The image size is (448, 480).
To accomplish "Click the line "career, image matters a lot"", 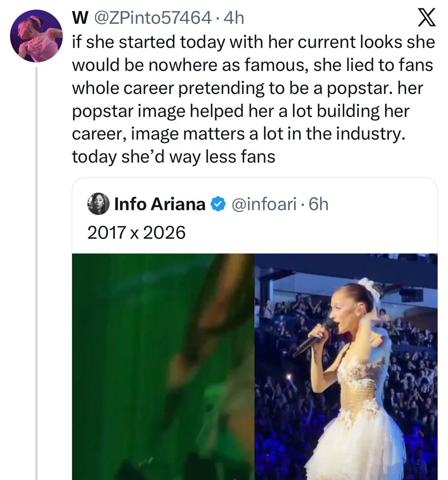I will 239,134.
